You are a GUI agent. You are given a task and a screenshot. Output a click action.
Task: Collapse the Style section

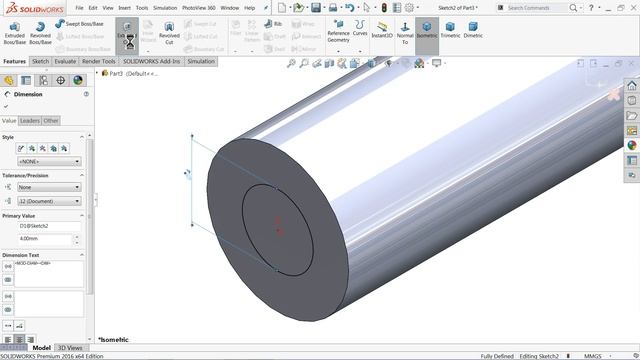pos(82,137)
